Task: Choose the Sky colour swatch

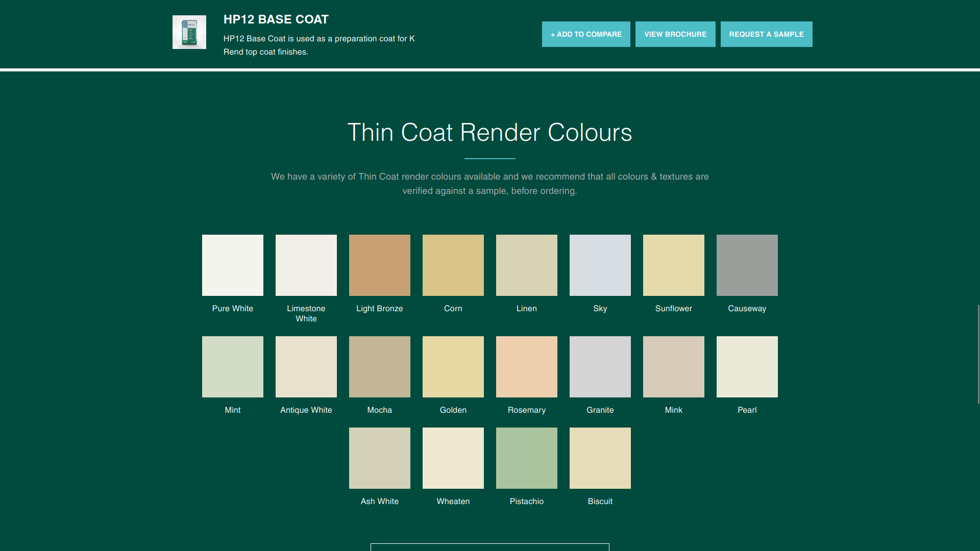Action: [x=600, y=265]
